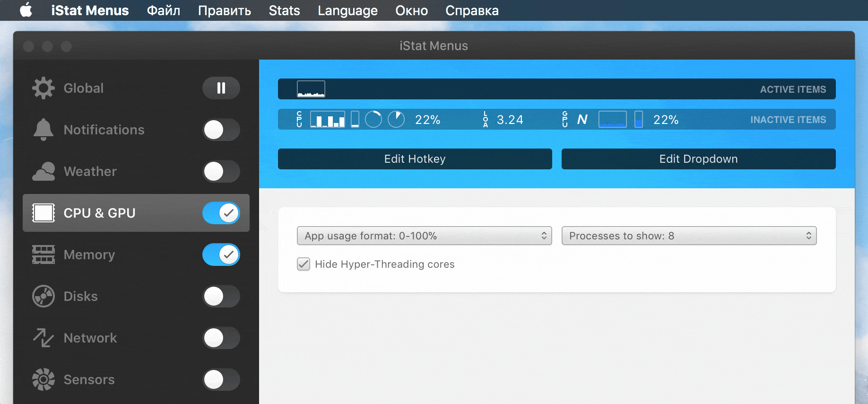This screenshot has width=868, height=404.
Task: Open the Language menu
Action: coord(347,10)
